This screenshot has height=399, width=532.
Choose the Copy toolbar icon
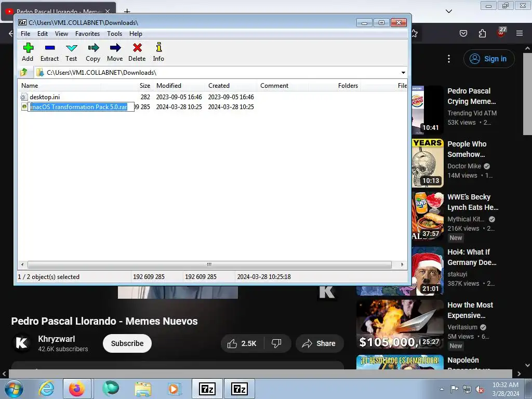point(94,48)
